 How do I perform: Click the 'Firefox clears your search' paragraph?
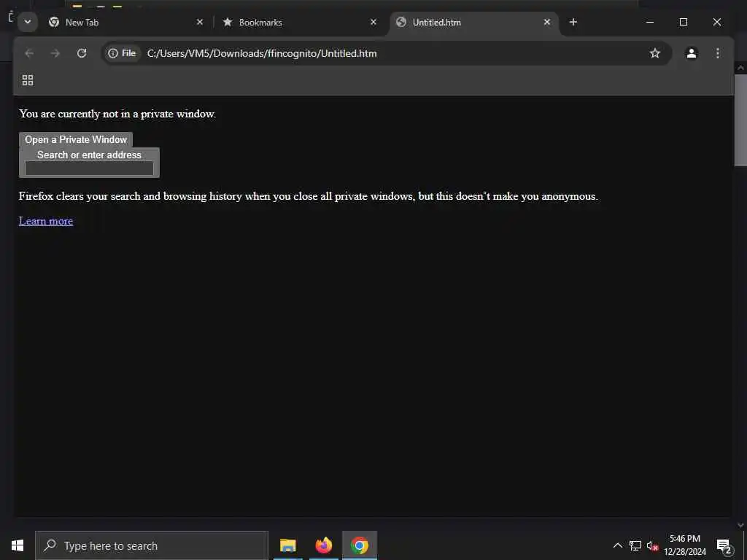pos(309,196)
